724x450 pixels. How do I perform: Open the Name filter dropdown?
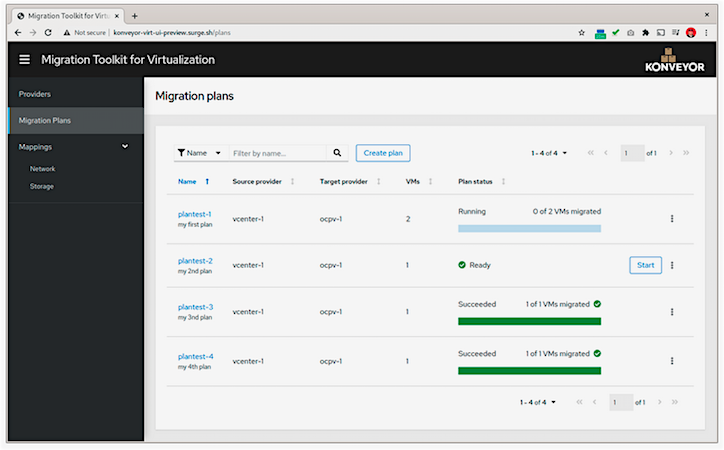199,153
